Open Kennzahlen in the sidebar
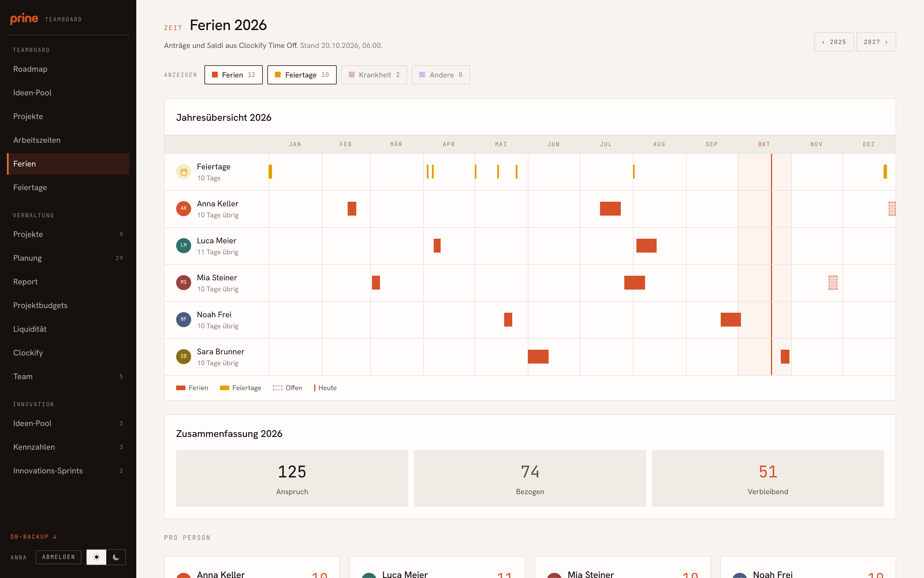Image resolution: width=924 pixels, height=578 pixels. click(x=68, y=447)
